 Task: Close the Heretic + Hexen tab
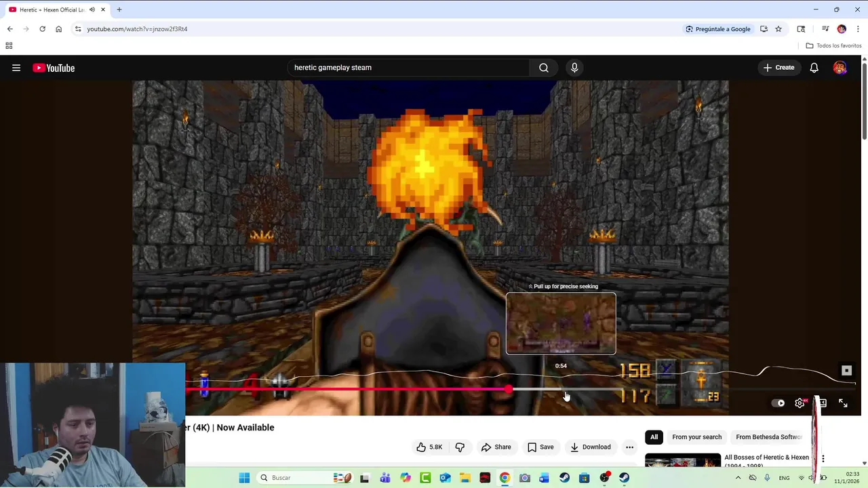103,9
